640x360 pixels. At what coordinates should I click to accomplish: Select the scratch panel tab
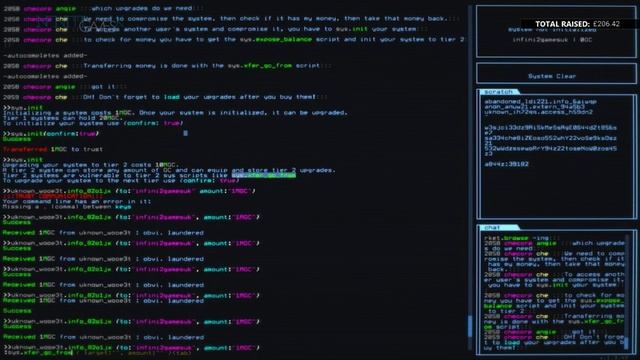coord(498,92)
